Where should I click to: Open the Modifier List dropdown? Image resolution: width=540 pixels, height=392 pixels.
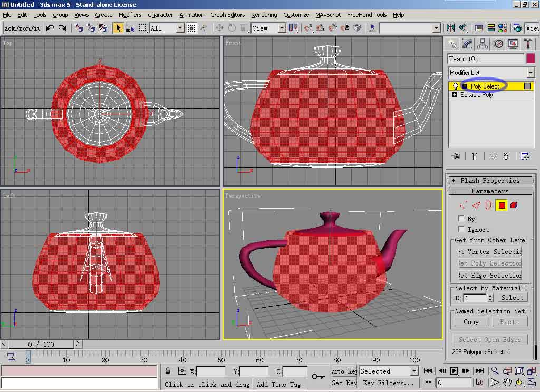coord(531,73)
